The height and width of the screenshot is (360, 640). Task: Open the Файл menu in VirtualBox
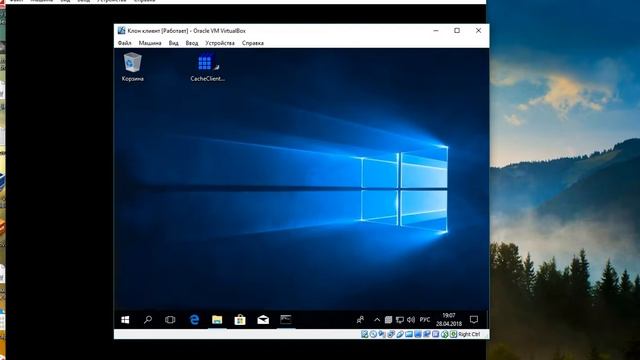[124, 43]
